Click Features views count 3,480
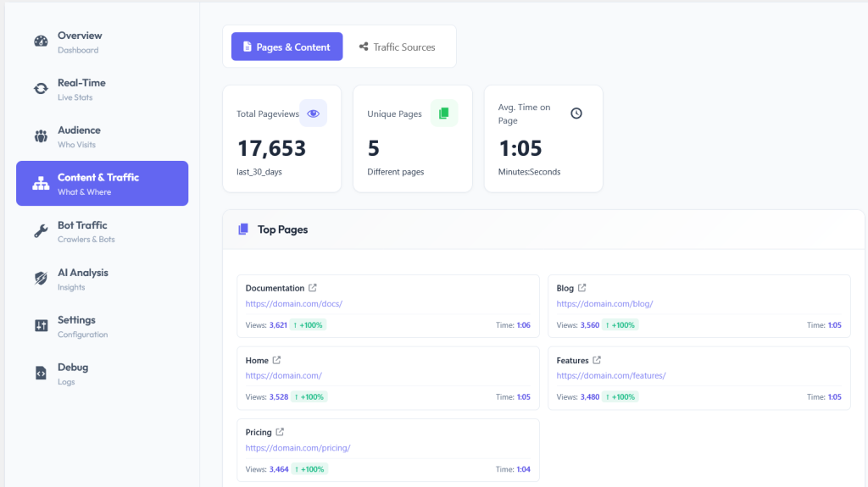This screenshot has height=487, width=868. point(590,397)
